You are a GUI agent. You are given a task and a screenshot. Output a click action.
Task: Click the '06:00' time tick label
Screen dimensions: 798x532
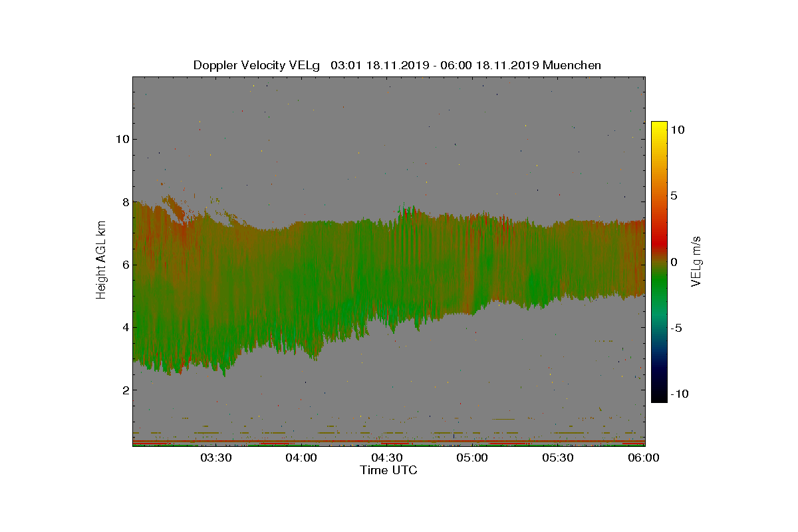(x=644, y=458)
